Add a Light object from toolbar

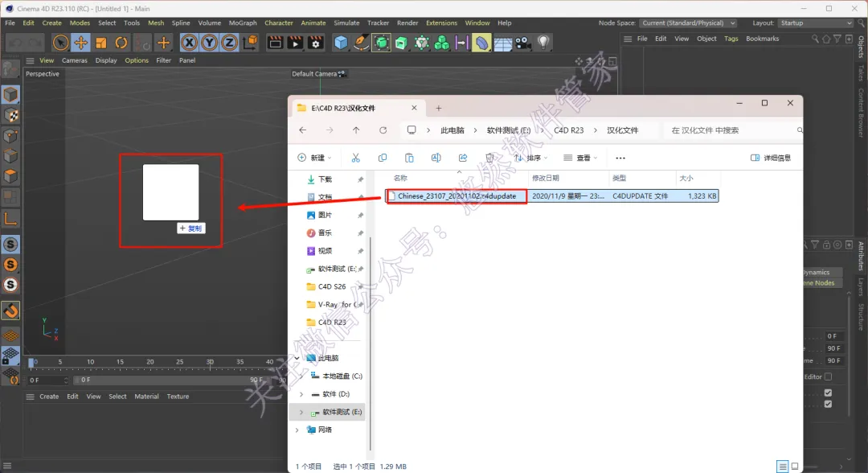pos(543,43)
